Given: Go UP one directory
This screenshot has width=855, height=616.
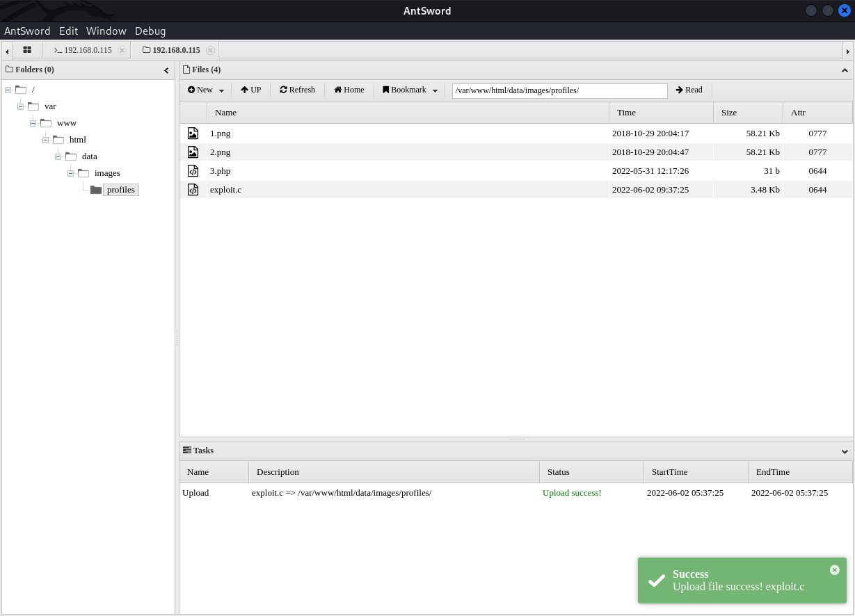Looking at the screenshot, I should pyautogui.click(x=250, y=90).
